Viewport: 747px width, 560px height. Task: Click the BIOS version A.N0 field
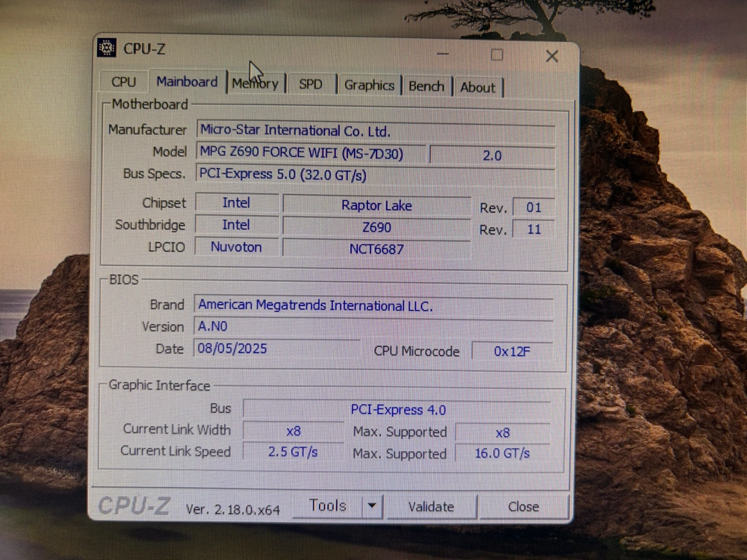click(373, 327)
